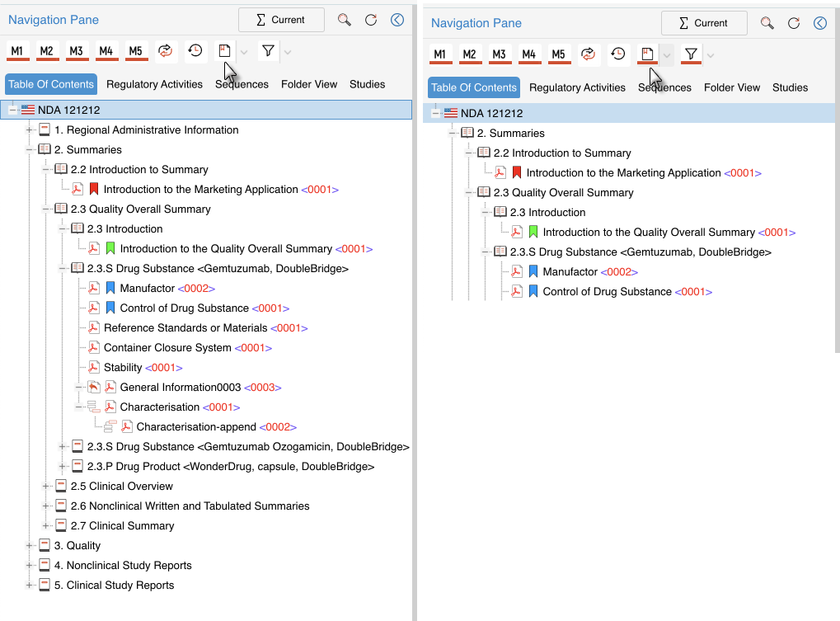Click the search magnifier icon in left pane
This screenshot has height=621, width=840.
(x=345, y=20)
